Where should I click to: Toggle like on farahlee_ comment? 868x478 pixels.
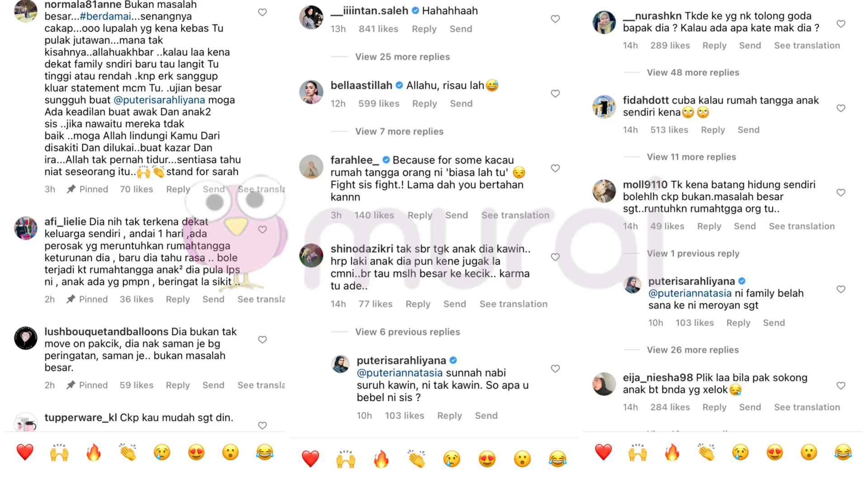(555, 168)
